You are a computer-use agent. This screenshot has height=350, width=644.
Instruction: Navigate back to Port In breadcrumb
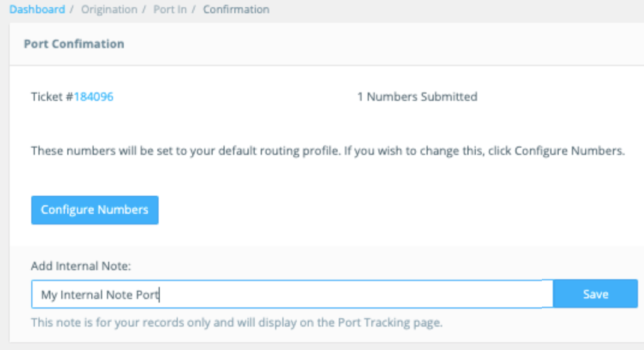tap(169, 10)
